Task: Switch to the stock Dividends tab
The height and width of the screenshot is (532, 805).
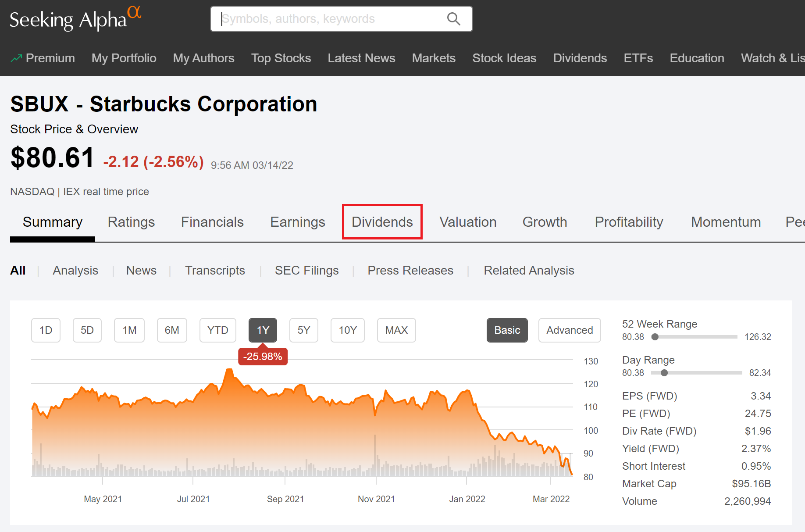Action: click(x=382, y=222)
